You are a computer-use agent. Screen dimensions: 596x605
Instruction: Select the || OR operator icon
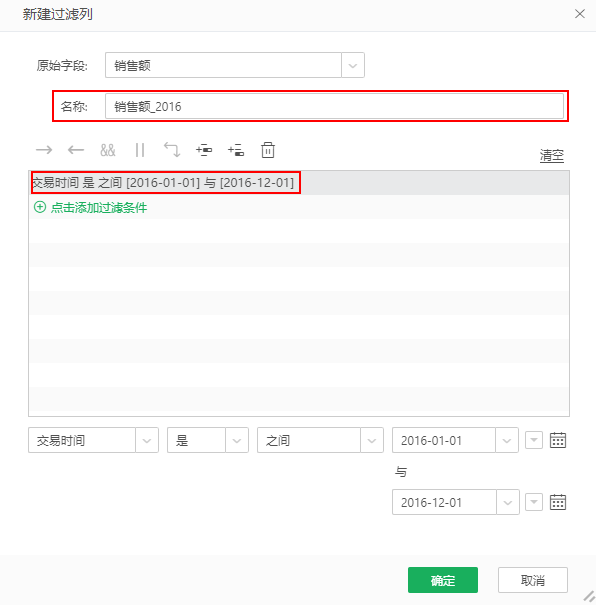140,150
